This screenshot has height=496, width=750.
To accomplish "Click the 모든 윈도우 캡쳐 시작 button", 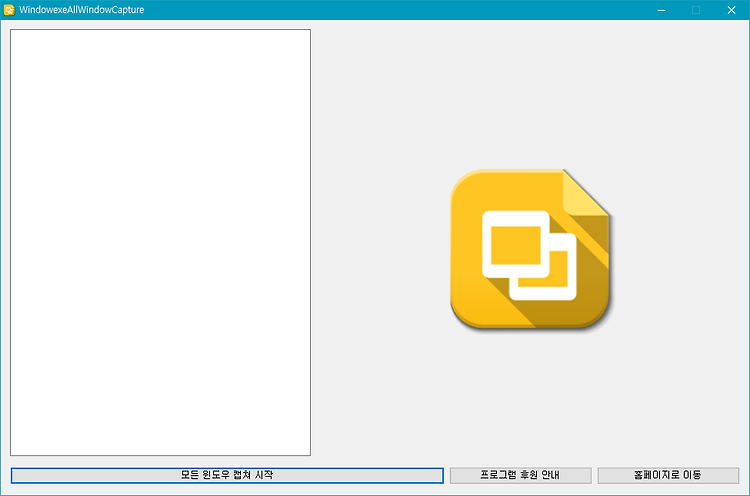I will [x=227, y=475].
